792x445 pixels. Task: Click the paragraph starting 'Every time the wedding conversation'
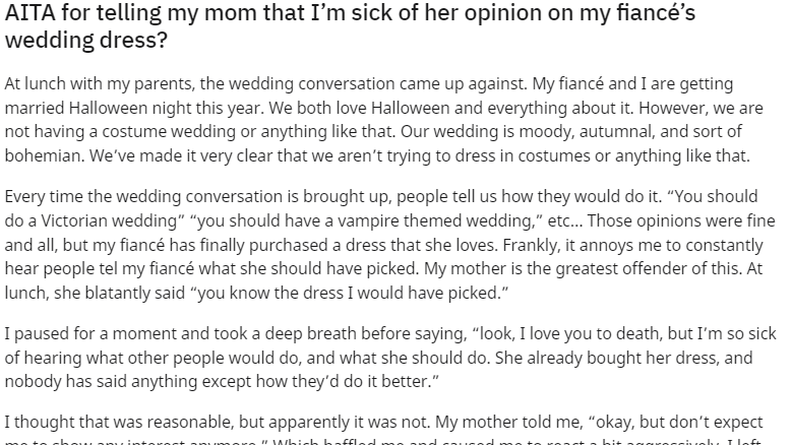(x=390, y=244)
